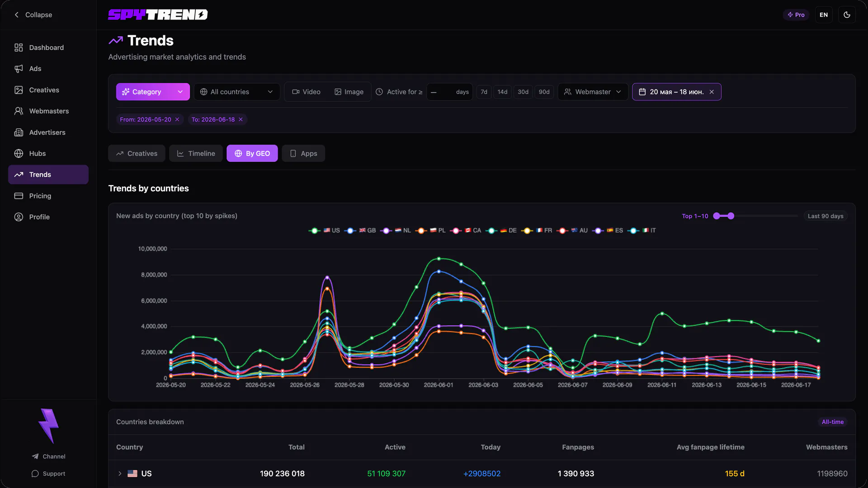Click the US peak point on 2026-06-01

pyautogui.click(x=439, y=259)
